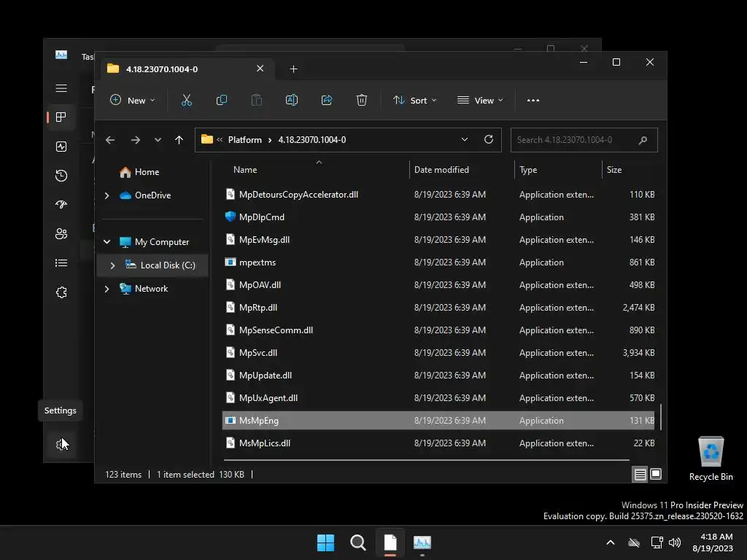Open Task Manager App history icon

pyautogui.click(x=61, y=175)
